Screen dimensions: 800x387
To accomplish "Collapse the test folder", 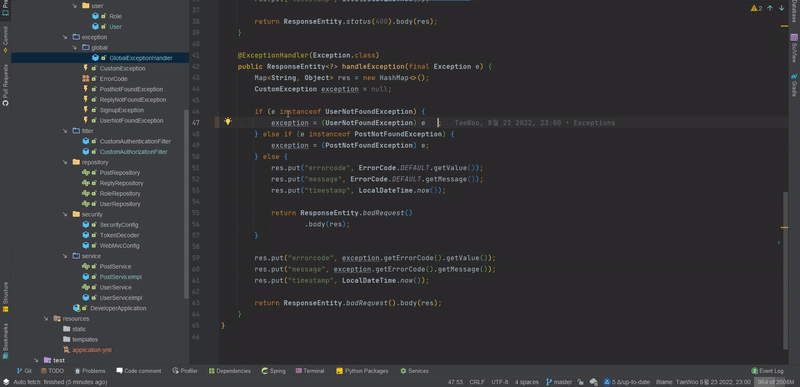I will pyautogui.click(x=37, y=360).
